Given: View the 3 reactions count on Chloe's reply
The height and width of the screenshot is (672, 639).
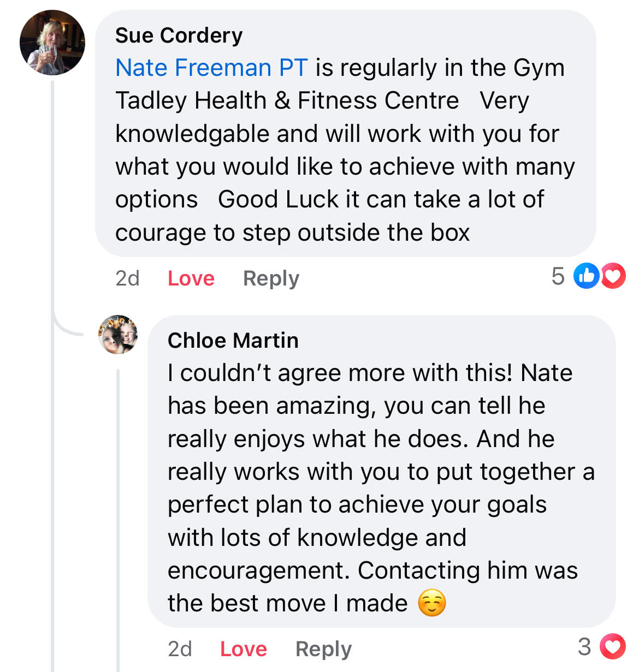Looking at the screenshot, I should 584,647.
